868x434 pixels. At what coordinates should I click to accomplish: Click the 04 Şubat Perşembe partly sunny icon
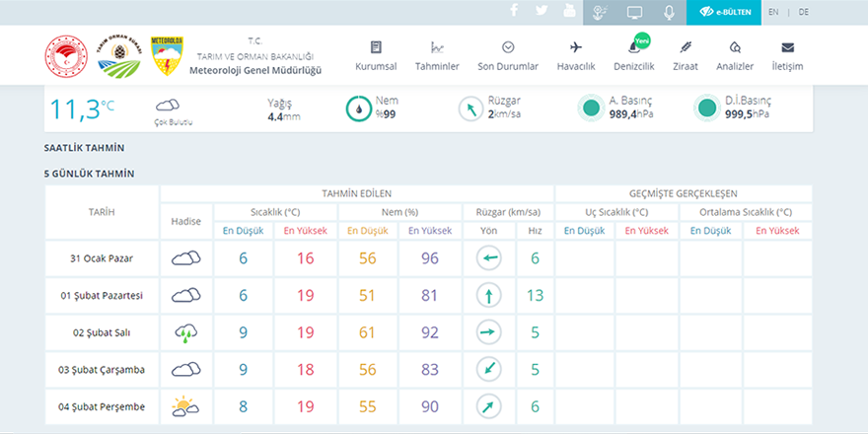185,406
